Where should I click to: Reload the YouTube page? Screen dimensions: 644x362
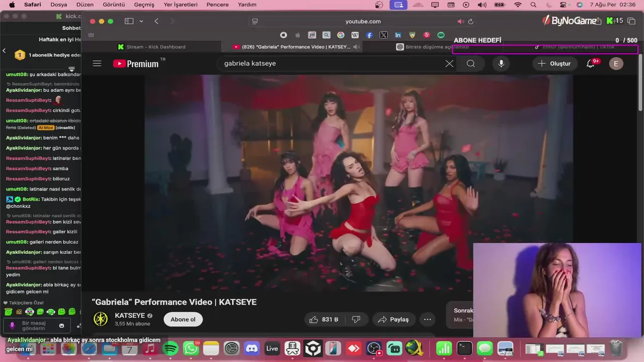point(470,21)
